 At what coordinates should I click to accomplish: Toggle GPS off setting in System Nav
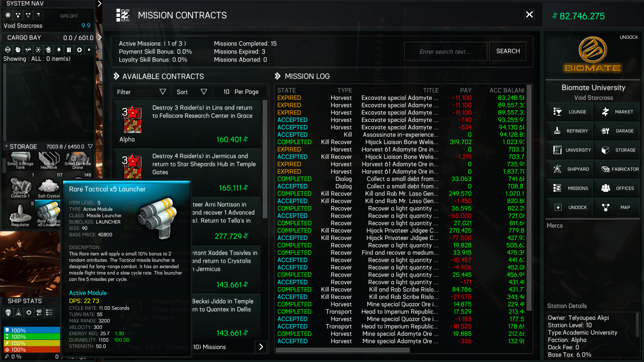[69, 16]
